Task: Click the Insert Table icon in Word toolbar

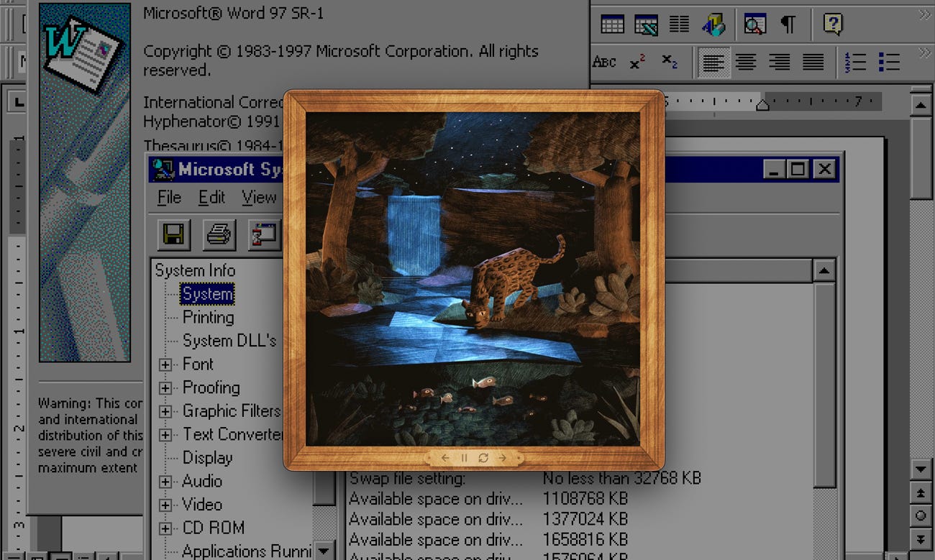Action: (612, 25)
